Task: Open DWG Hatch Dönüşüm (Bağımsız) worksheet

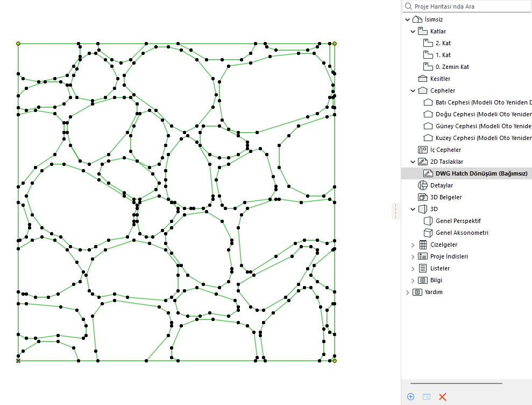Action: coord(481,173)
